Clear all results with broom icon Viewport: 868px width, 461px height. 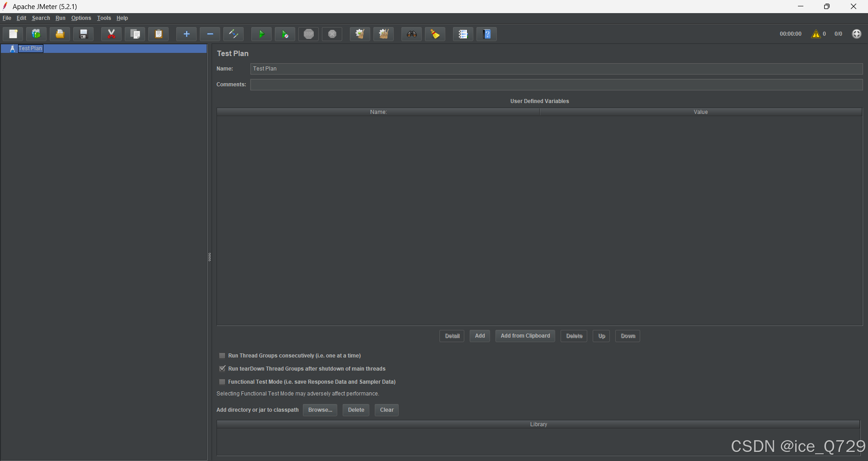click(434, 34)
